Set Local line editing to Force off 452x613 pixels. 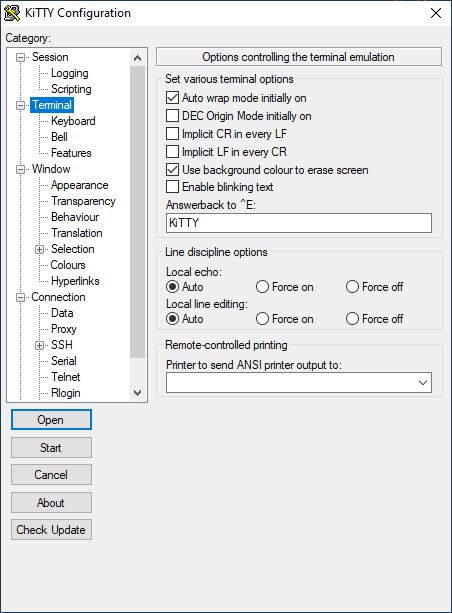click(352, 319)
